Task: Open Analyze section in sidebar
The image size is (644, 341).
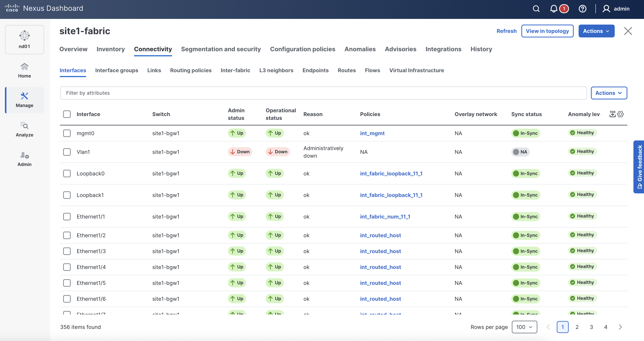Action: (25, 129)
